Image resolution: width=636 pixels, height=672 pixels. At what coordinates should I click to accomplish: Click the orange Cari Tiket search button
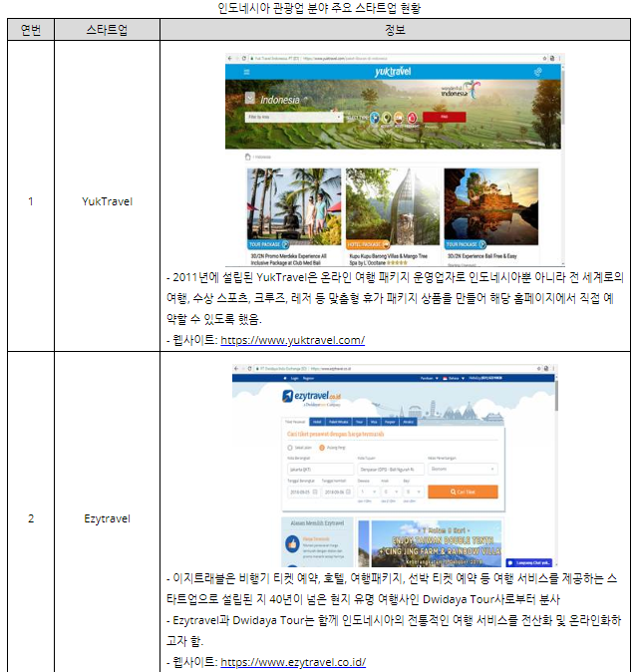(x=463, y=492)
